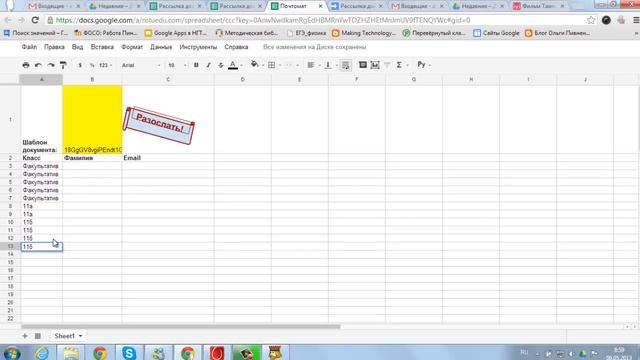Open Chrome menu button
The image size is (640, 360).
(x=636, y=20)
